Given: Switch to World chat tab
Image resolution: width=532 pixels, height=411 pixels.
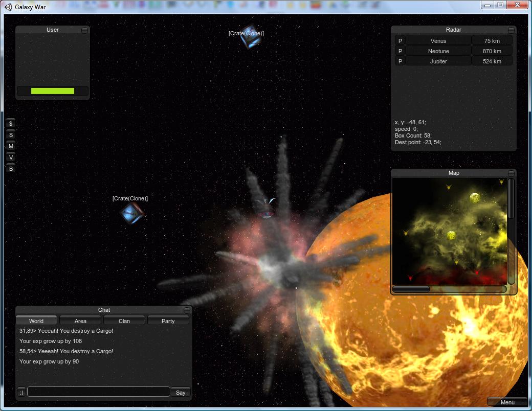Looking at the screenshot, I should 36,321.
